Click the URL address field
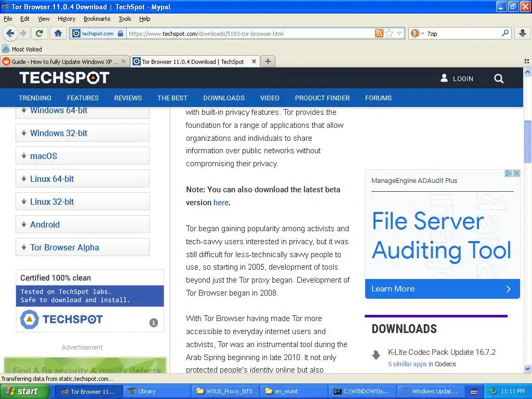This screenshot has width=532, height=399. point(250,34)
